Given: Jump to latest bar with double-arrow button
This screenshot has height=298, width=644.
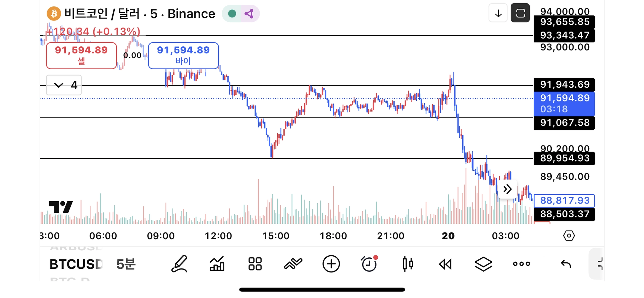Looking at the screenshot, I should (507, 189).
